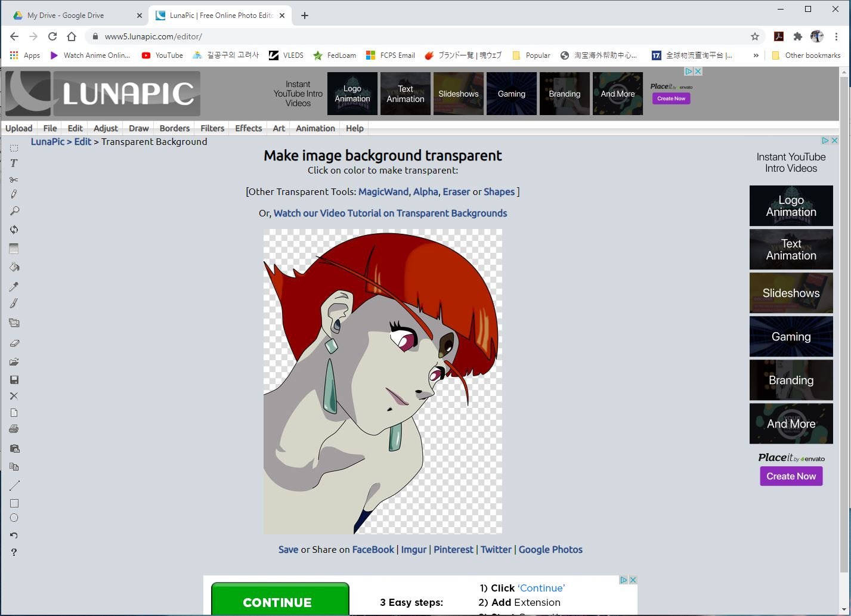Select the eraser tool icon

(x=14, y=343)
